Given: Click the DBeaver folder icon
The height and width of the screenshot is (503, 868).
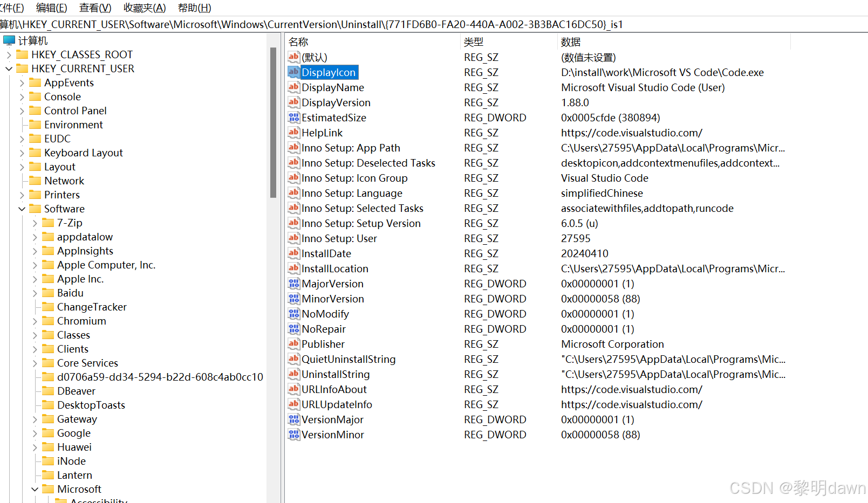Looking at the screenshot, I should click(48, 391).
